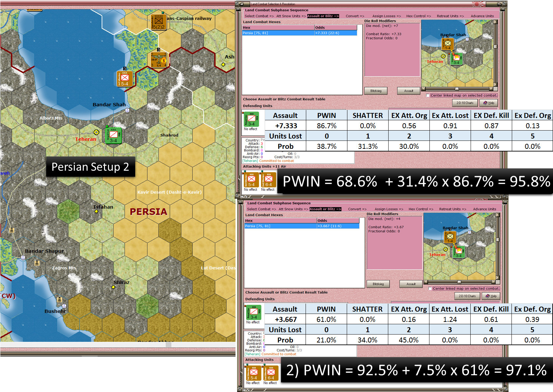Screen dimensions: 553x392
Task: Click the oil derrick icon below Bandar Shapur
Action: pyautogui.click(x=37, y=263)
